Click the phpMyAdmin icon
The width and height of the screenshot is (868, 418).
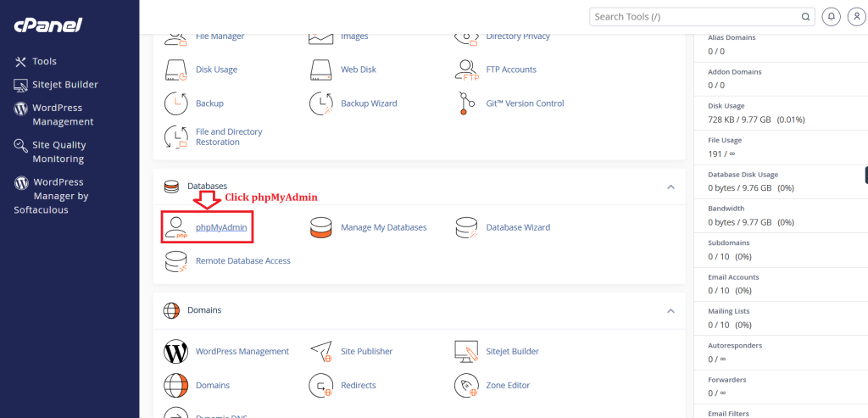[x=176, y=227]
